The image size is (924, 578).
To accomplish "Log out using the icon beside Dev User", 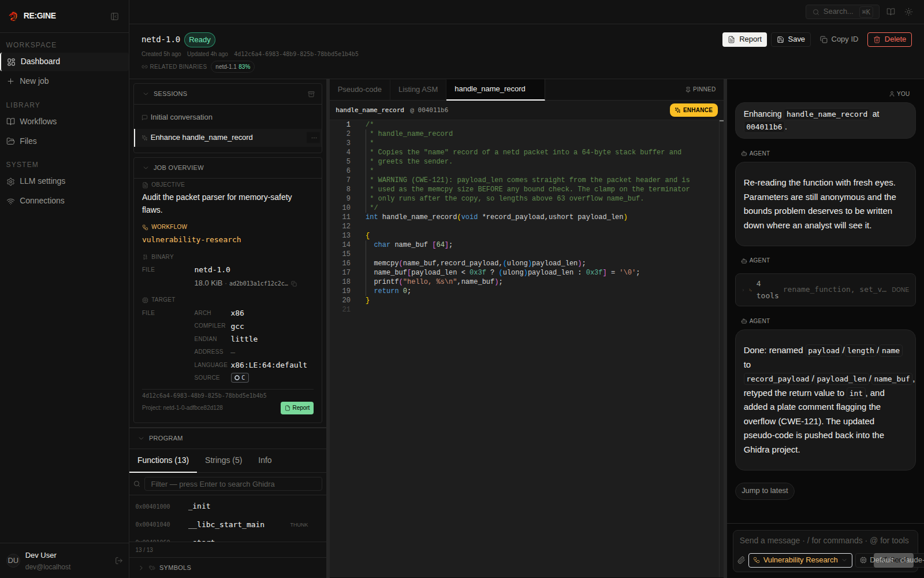I will (x=119, y=561).
